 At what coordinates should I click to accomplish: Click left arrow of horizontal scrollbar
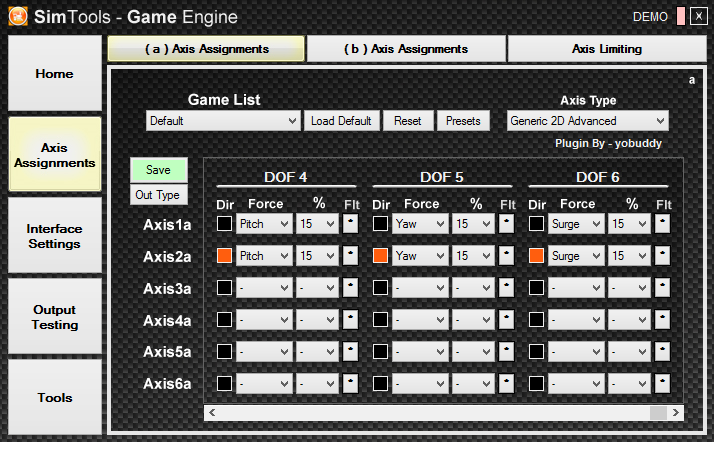tap(212, 412)
